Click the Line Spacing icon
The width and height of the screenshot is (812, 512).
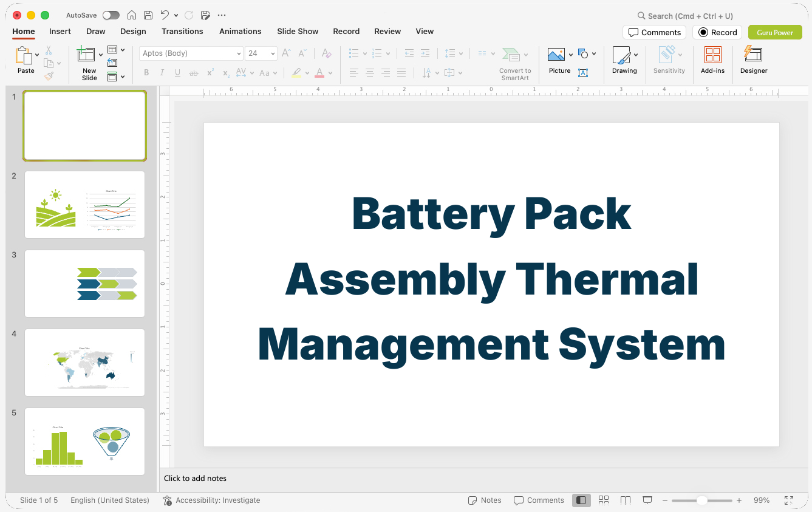(x=450, y=53)
